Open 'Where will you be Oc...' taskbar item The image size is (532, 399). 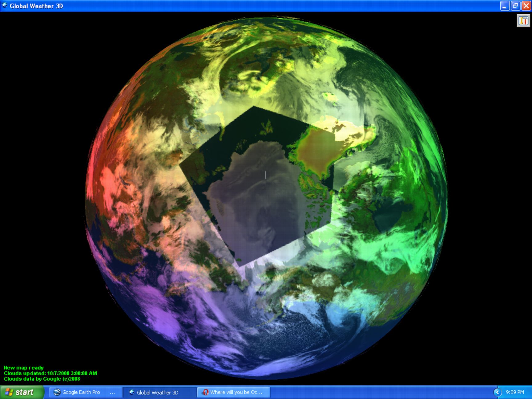[x=234, y=392]
